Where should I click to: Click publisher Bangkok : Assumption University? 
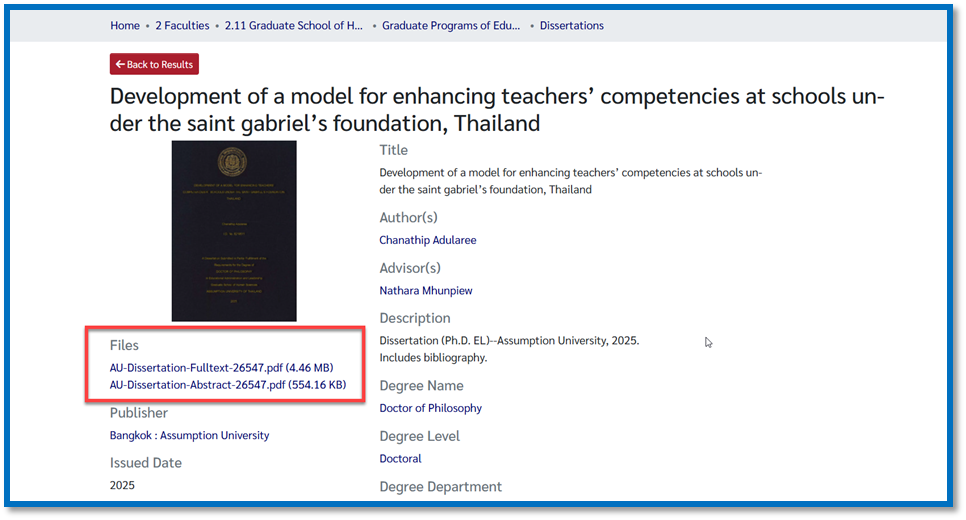pos(189,436)
